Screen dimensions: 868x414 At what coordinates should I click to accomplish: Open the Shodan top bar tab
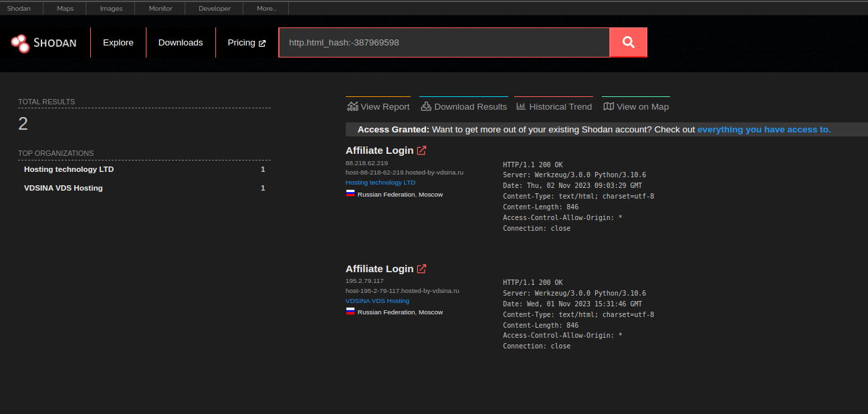click(x=19, y=8)
